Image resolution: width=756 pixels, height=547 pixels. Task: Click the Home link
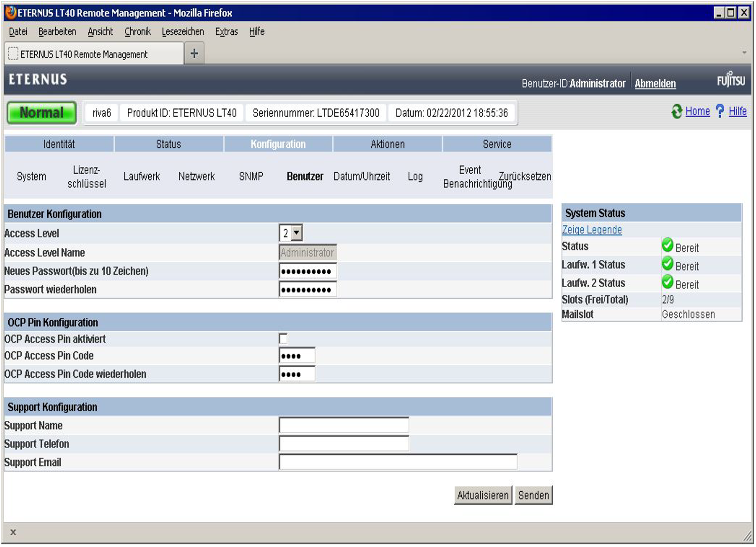697,111
